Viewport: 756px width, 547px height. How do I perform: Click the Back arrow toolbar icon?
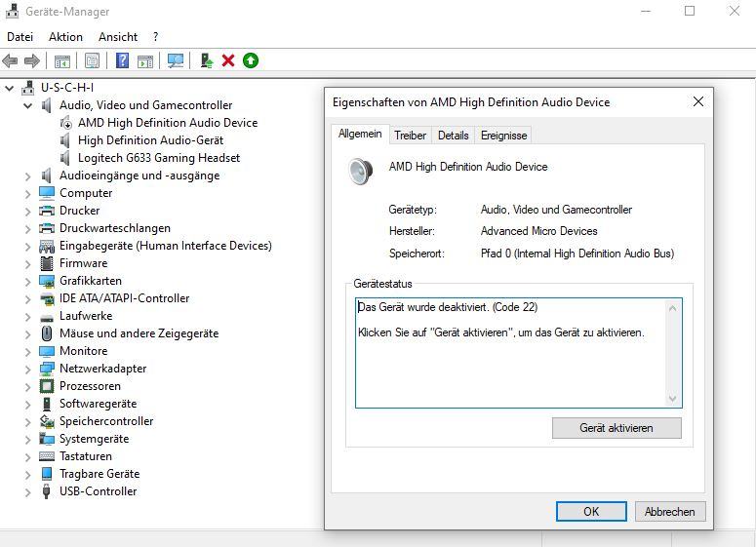coord(10,60)
